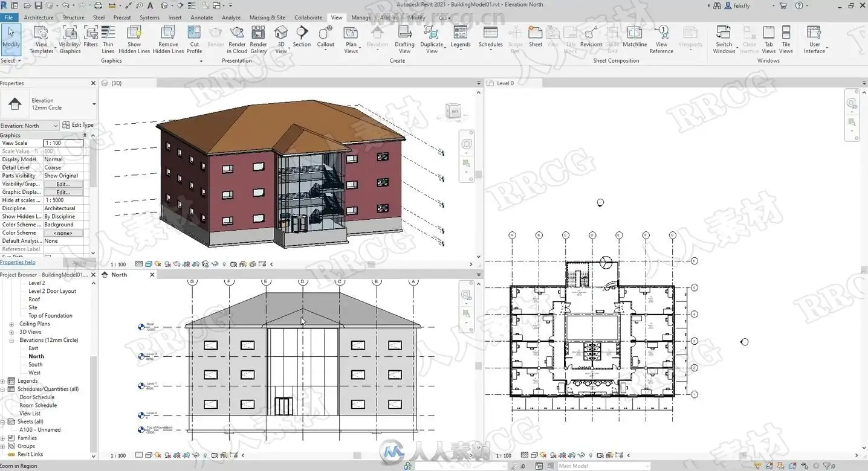
Task: Click the Show Hidden Lines tool
Action: (x=134, y=39)
